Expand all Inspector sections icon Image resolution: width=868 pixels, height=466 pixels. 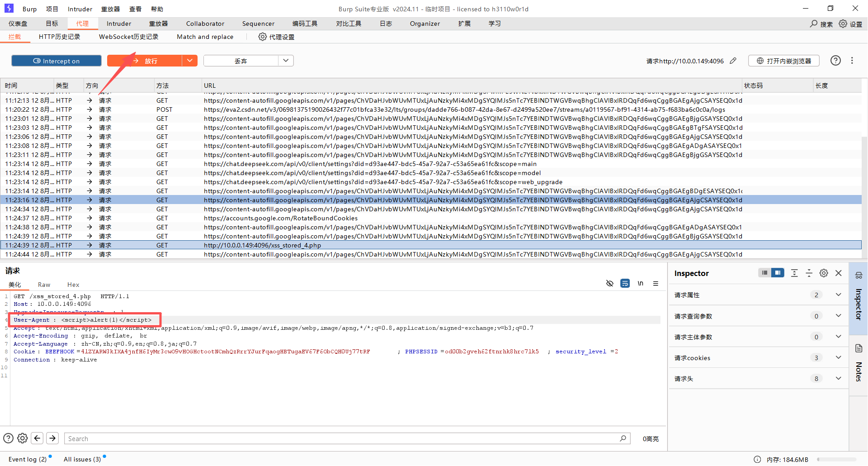point(794,273)
